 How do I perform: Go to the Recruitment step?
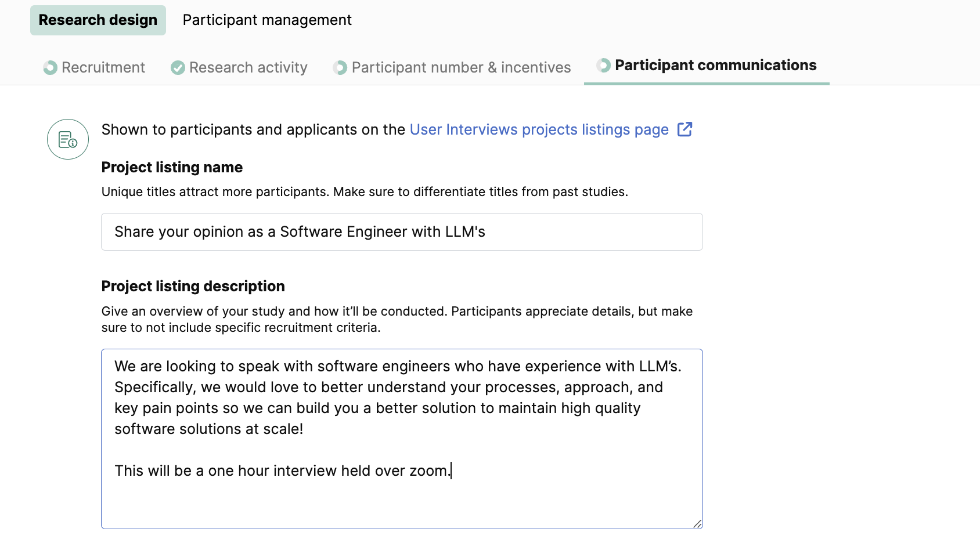coord(94,68)
